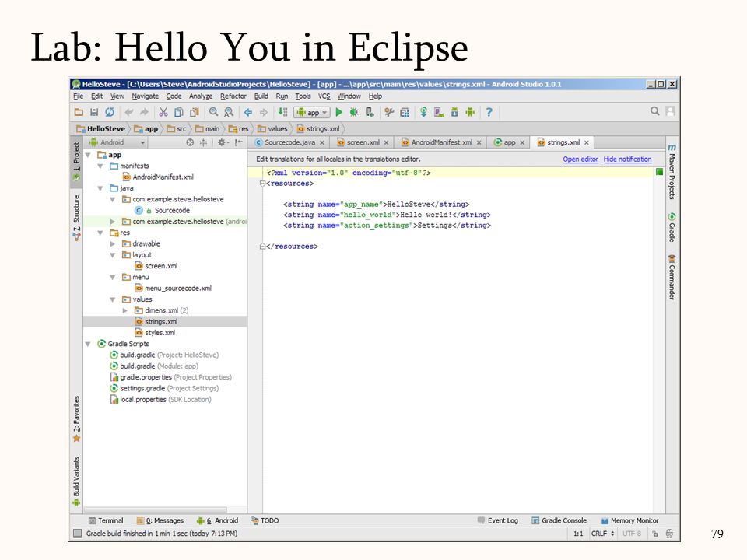Collapse the Gradle Scripts node
747x560 pixels.
(88, 344)
